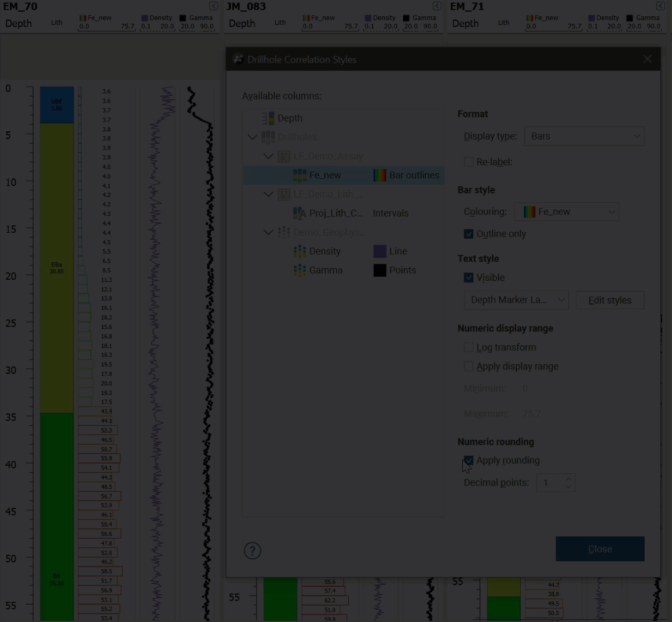Viewport: 672px width, 622px height.
Task: Click the Gamma column icon
Action: [300, 270]
